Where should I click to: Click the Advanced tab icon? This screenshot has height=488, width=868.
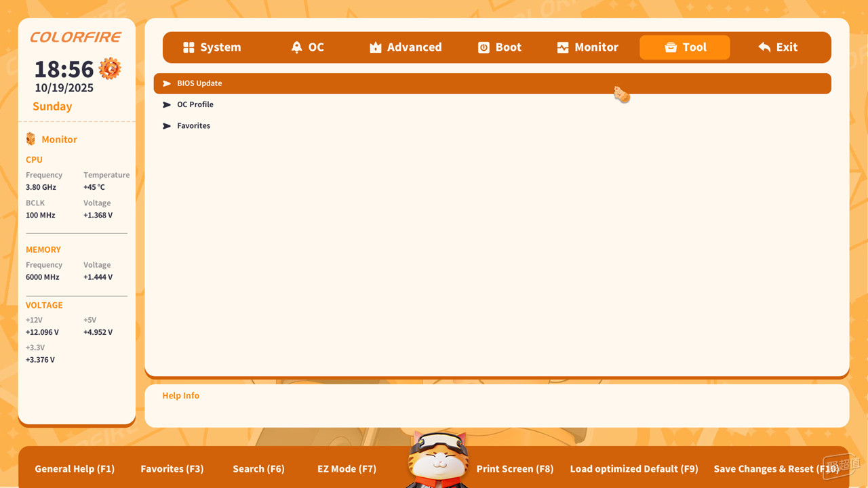(375, 47)
